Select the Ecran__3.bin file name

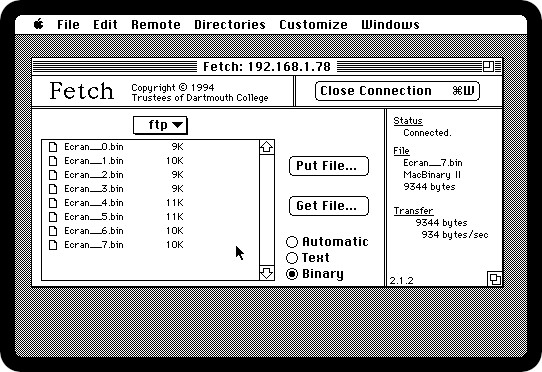pyautogui.click(x=94, y=189)
